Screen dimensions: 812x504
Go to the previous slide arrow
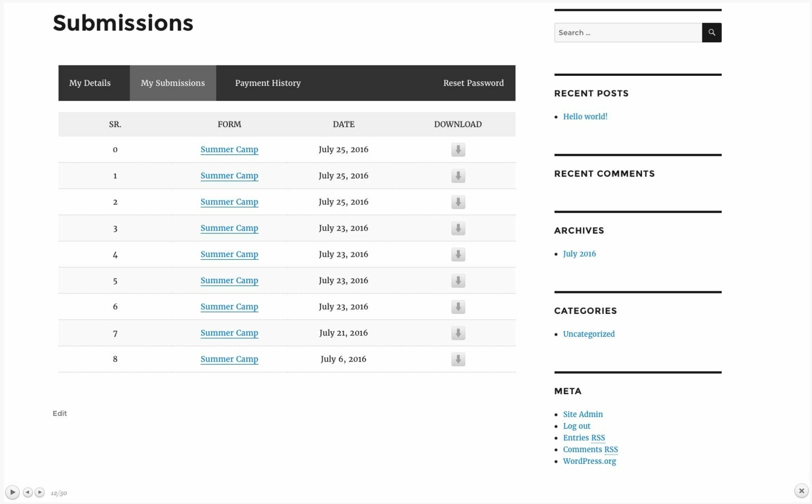[28, 492]
